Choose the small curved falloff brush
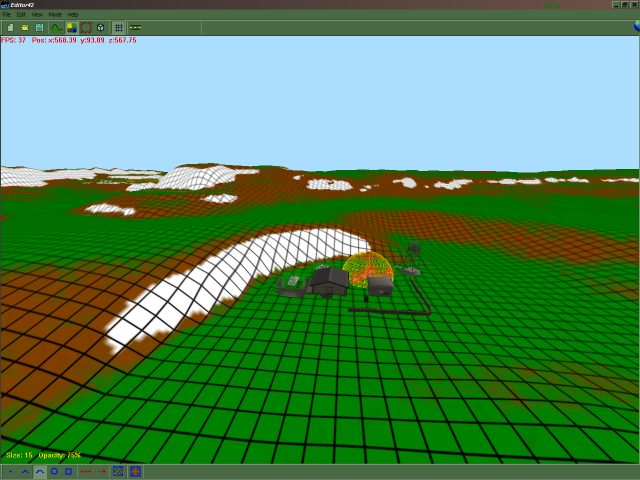 pyautogui.click(x=25, y=472)
